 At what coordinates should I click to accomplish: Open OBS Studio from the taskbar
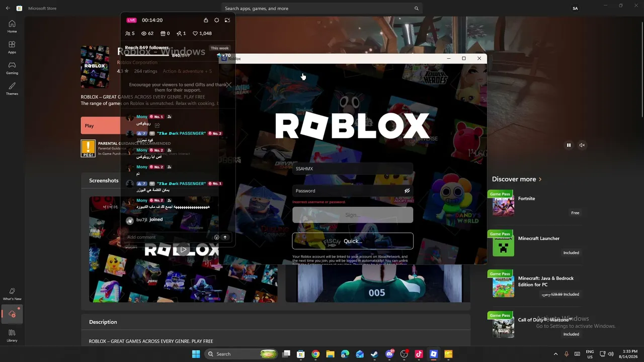404,354
